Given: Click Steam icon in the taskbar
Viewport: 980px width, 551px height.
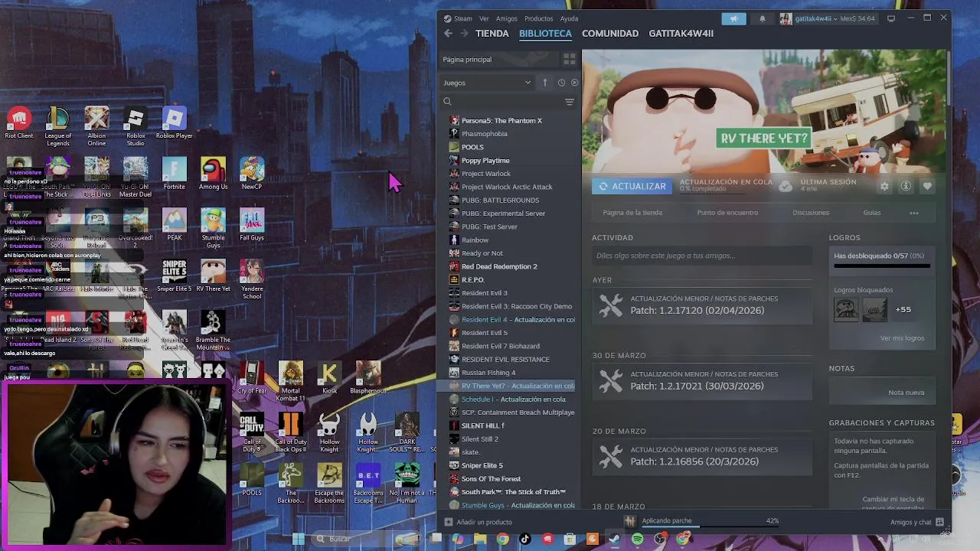Looking at the screenshot, I should click(x=615, y=539).
